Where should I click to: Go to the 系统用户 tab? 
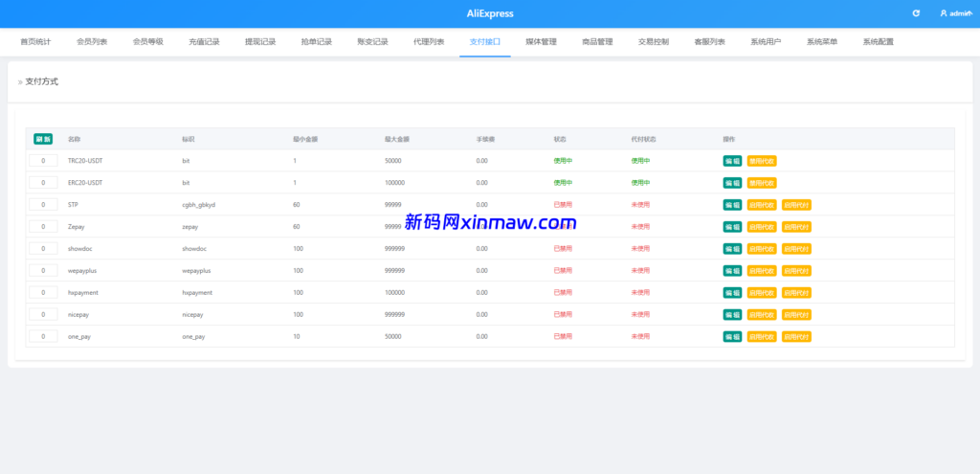[766, 42]
